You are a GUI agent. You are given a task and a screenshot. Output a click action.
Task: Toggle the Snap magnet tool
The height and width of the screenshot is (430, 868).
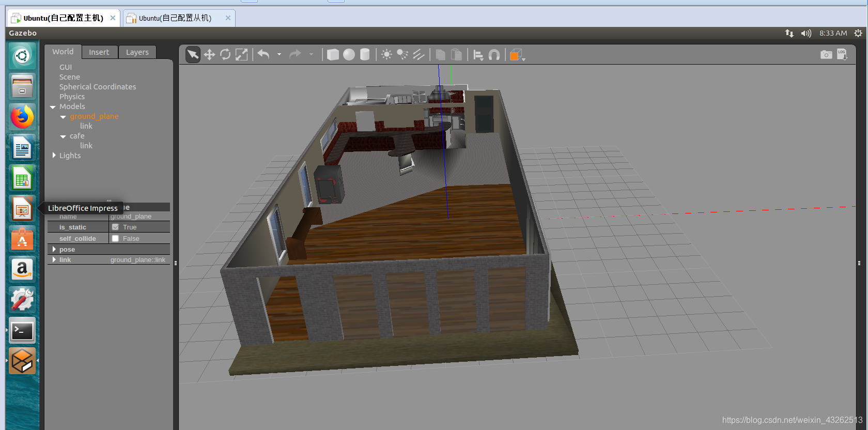(494, 55)
